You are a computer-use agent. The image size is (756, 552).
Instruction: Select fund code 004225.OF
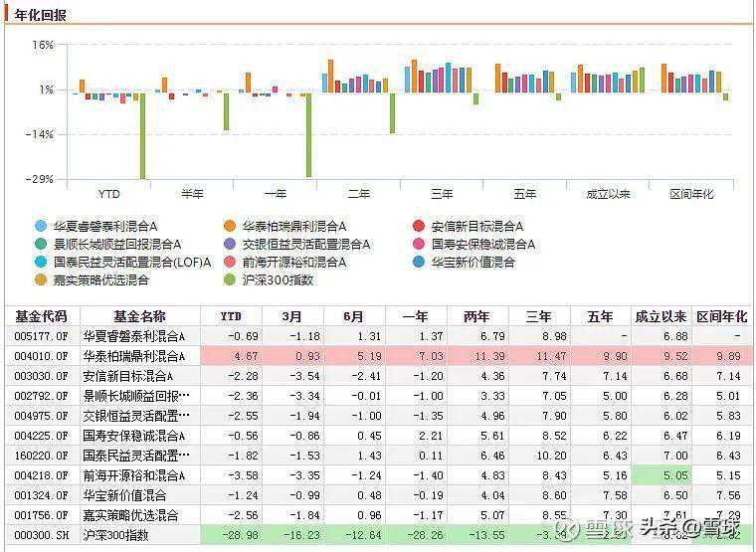click(42, 436)
